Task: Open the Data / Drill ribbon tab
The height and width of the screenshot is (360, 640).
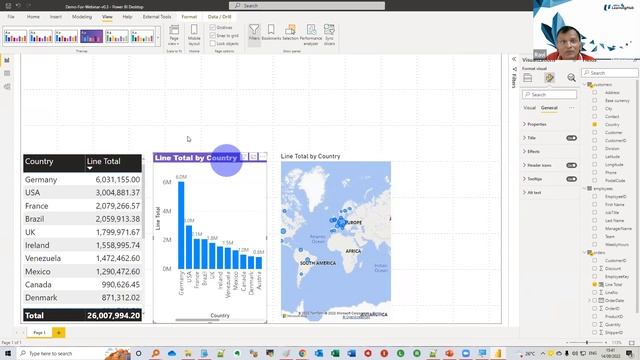Action: point(220,17)
